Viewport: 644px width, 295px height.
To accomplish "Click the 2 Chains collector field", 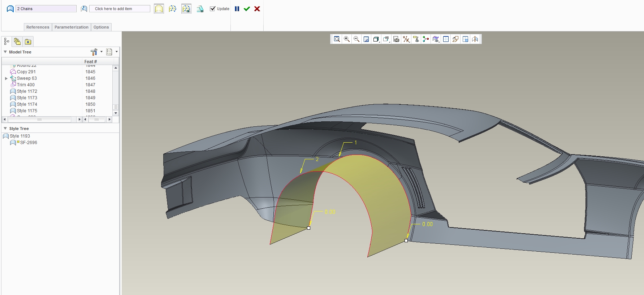I will [46, 9].
